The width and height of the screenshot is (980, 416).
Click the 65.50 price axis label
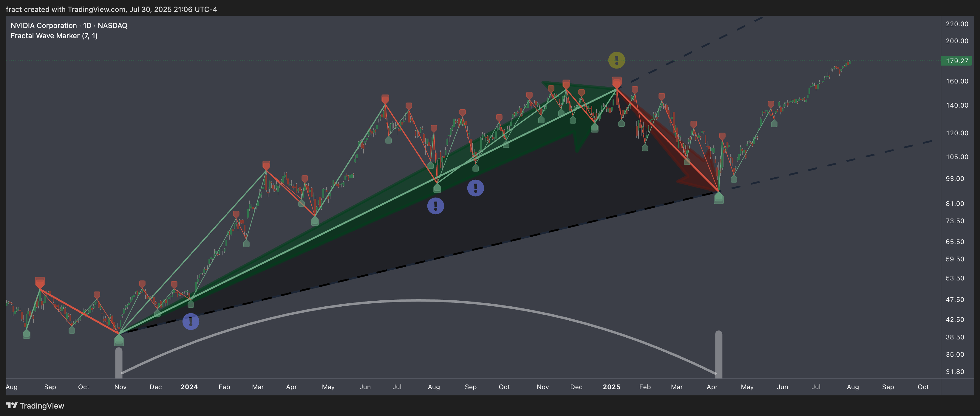pos(955,242)
